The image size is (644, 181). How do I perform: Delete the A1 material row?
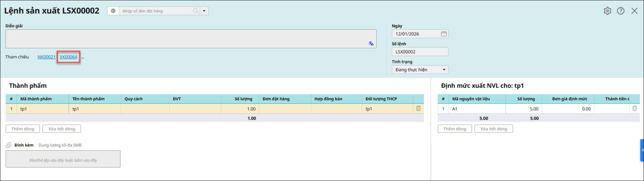pos(634,108)
